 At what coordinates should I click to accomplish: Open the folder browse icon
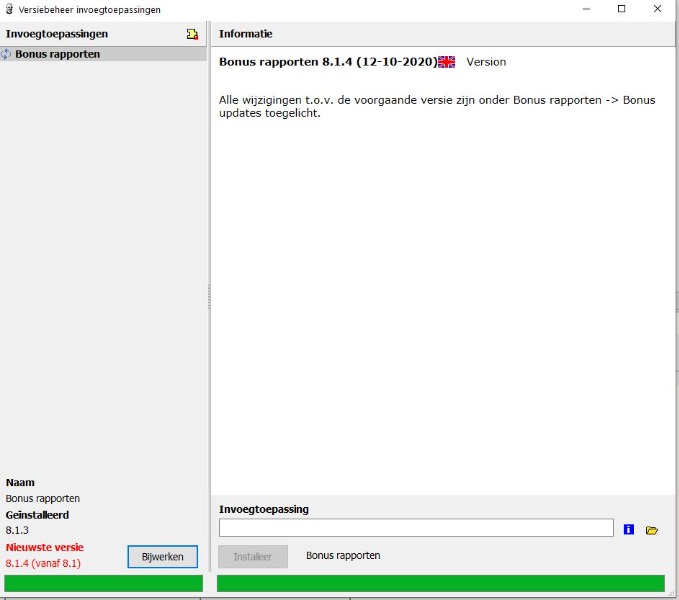(x=652, y=529)
